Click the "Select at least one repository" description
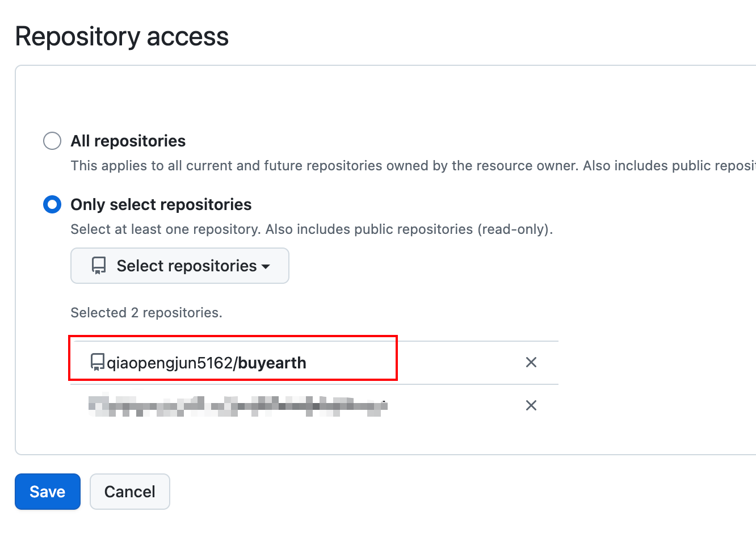The image size is (756, 537). pos(312,229)
